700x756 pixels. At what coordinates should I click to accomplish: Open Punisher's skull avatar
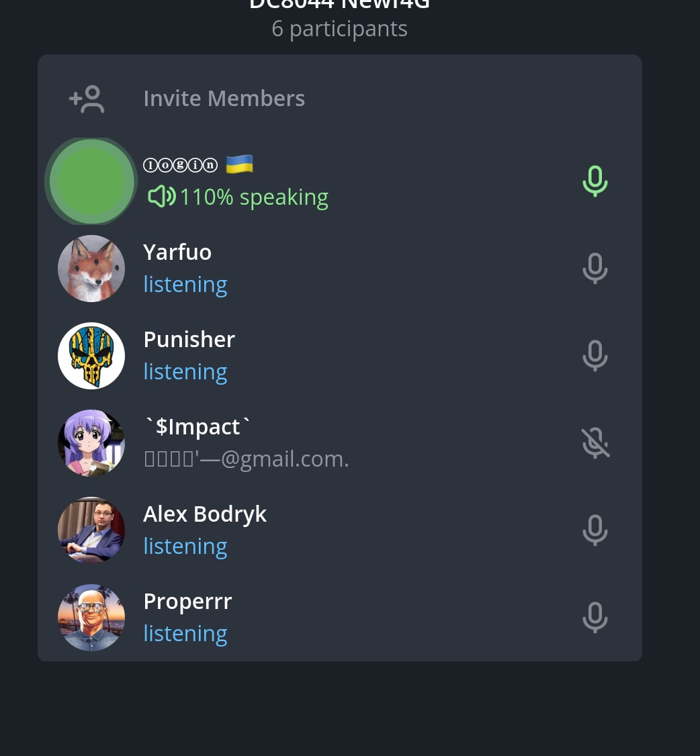[91, 356]
